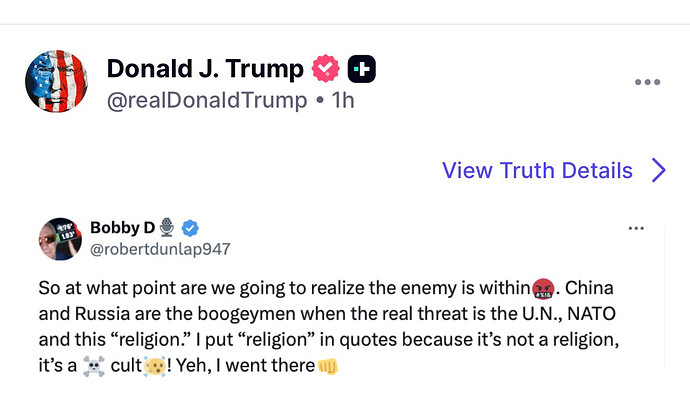Click the red verified badge beside Donald J. Trump
This screenshot has height=410, width=690.
[326, 69]
